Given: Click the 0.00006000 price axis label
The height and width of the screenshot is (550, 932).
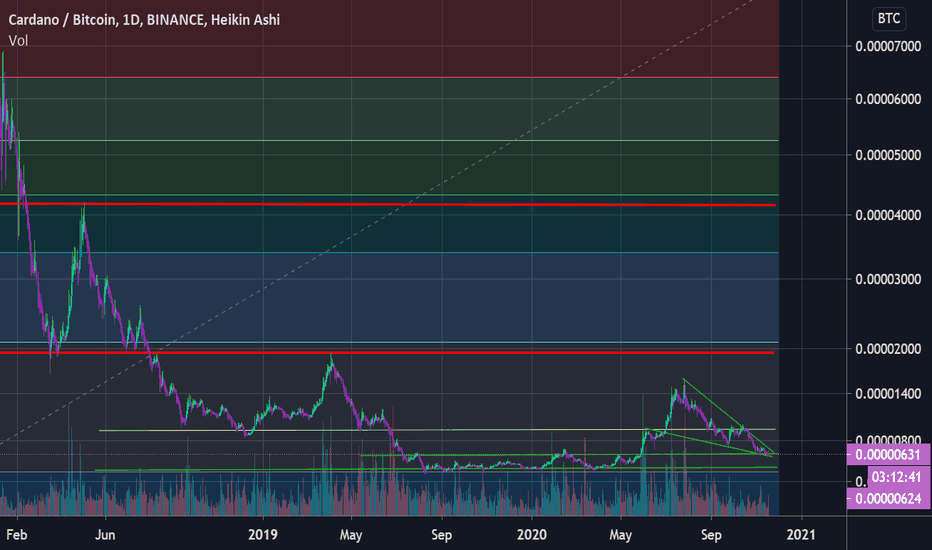Looking at the screenshot, I should 888,99.
